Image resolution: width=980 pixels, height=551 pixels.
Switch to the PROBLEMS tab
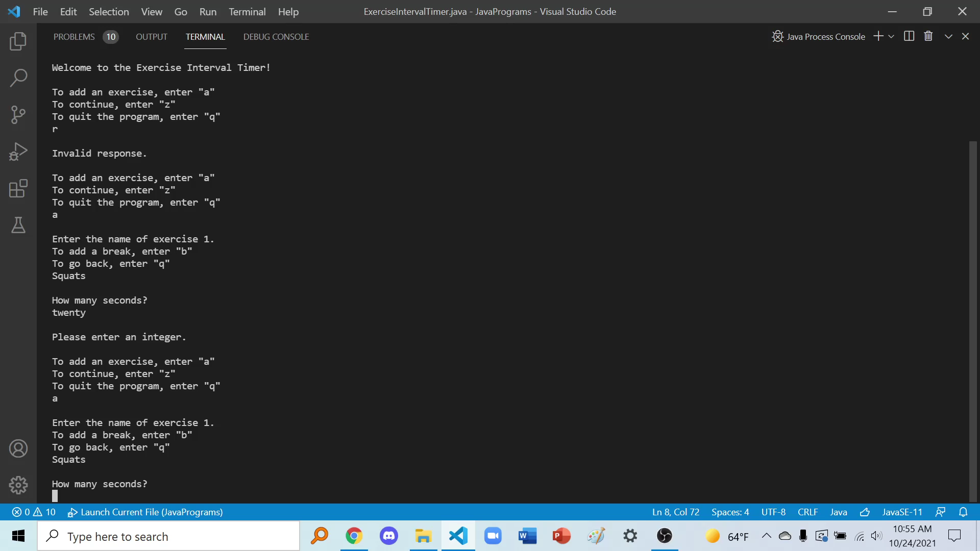point(74,37)
